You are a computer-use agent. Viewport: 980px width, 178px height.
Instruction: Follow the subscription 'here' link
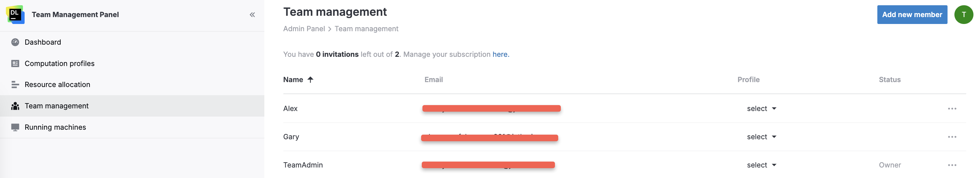500,54
